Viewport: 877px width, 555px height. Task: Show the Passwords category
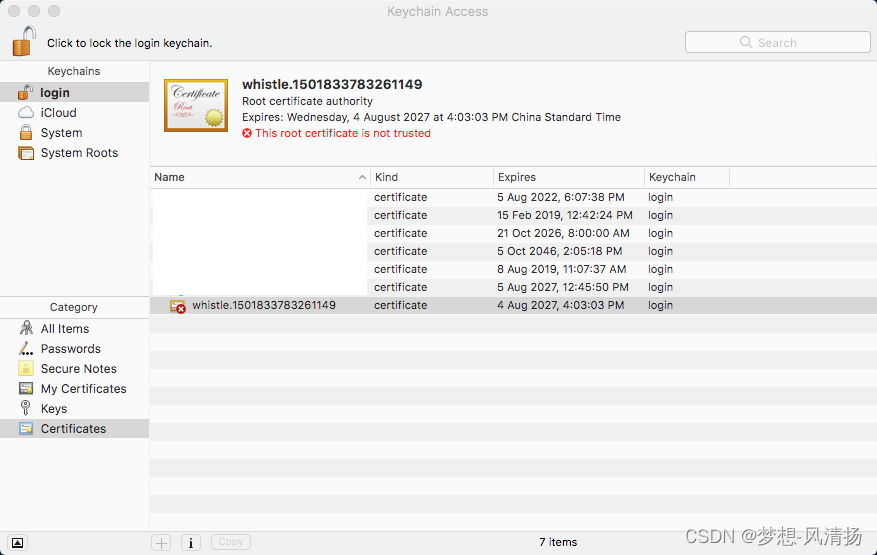74,349
